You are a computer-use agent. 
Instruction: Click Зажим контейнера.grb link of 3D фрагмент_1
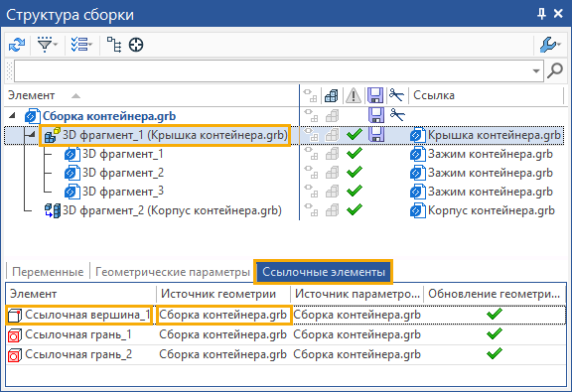pos(482,154)
